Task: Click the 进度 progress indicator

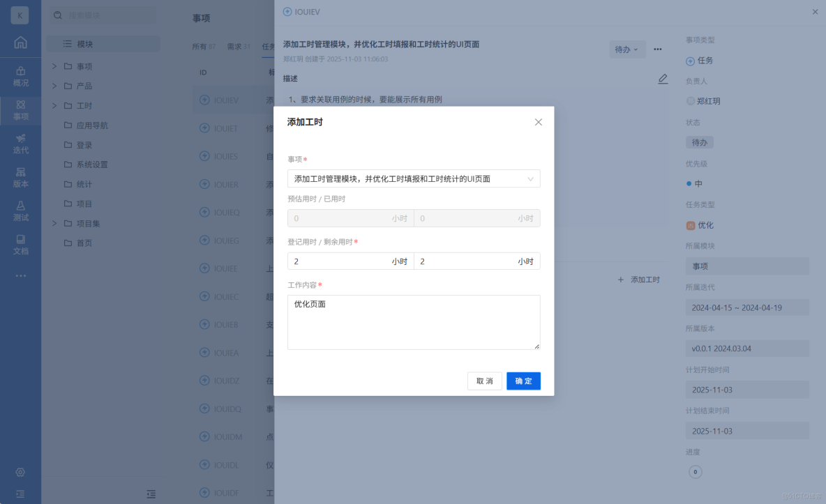Action: click(x=695, y=472)
